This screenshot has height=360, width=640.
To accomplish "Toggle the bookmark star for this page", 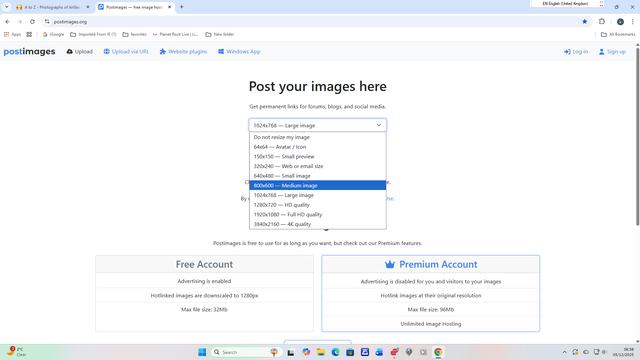I will point(584,22).
